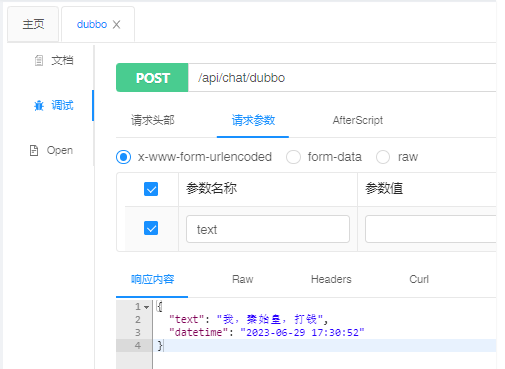Click the 参数值 column header

(x=384, y=188)
